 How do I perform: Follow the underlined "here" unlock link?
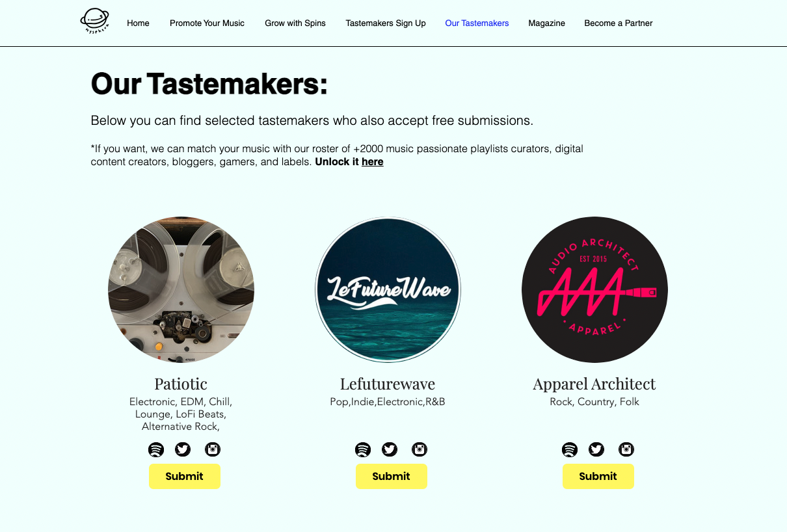[372, 162]
